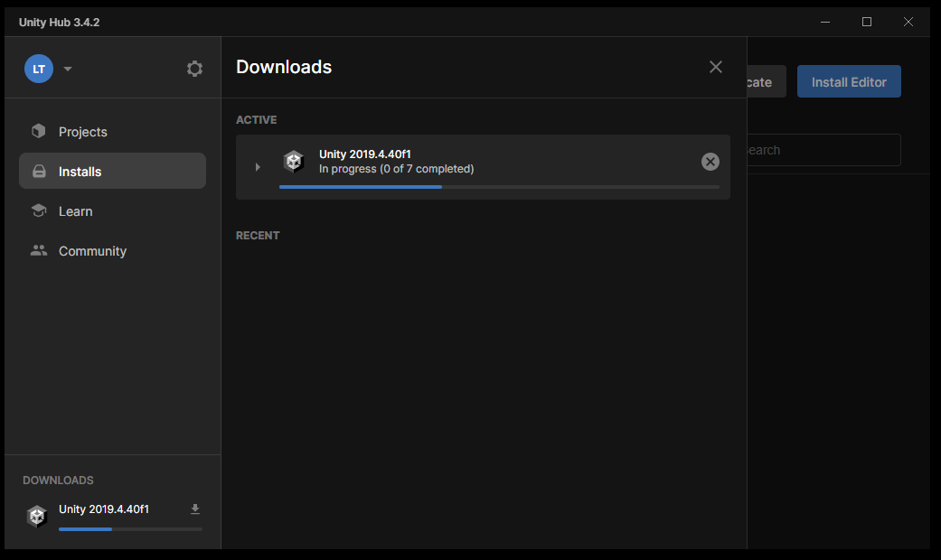The height and width of the screenshot is (560, 941).
Task: Click the Learn graduation cap icon
Action: (39, 211)
